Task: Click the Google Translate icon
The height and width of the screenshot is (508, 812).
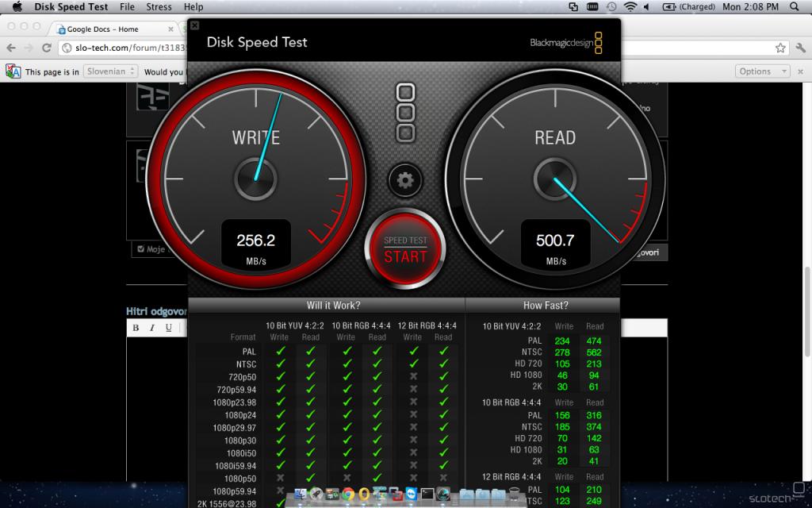Action: pyautogui.click(x=13, y=71)
